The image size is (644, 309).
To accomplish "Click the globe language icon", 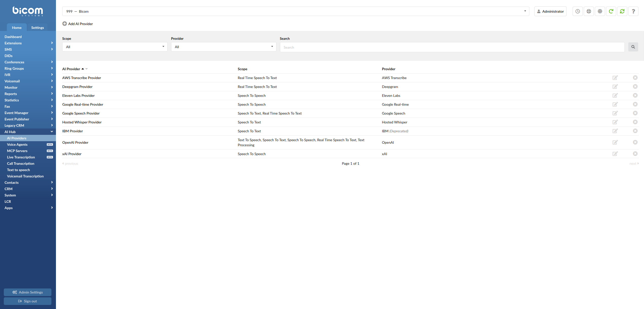I will click(x=600, y=11).
